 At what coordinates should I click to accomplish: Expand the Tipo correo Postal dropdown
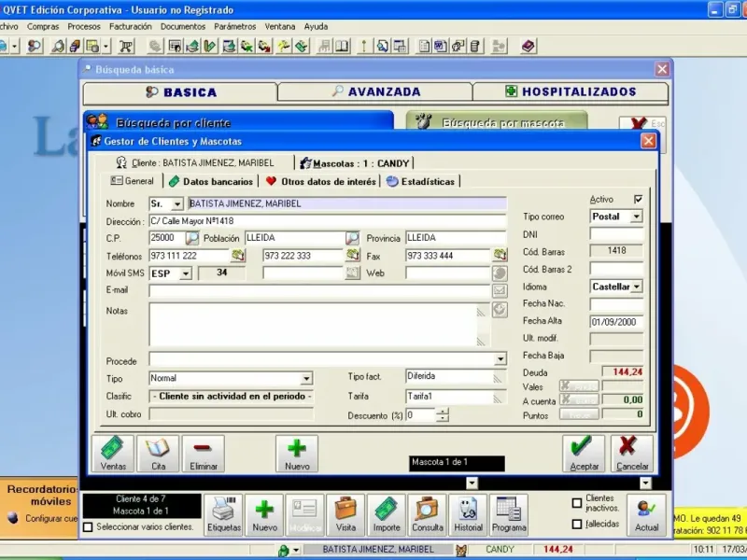tap(636, 217)
